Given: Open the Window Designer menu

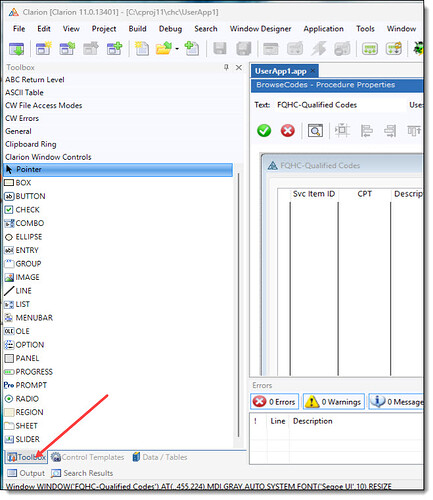Looking at the screenshot, I should pos(260,29).
